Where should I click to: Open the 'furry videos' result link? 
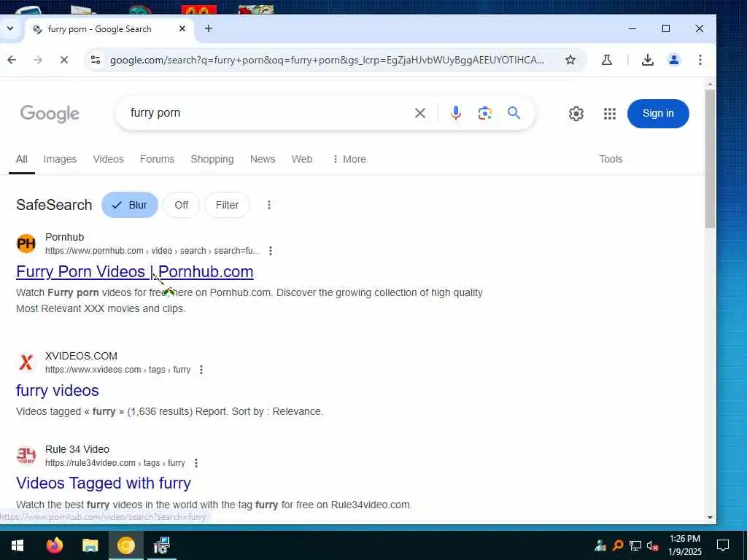click(58, 391)
